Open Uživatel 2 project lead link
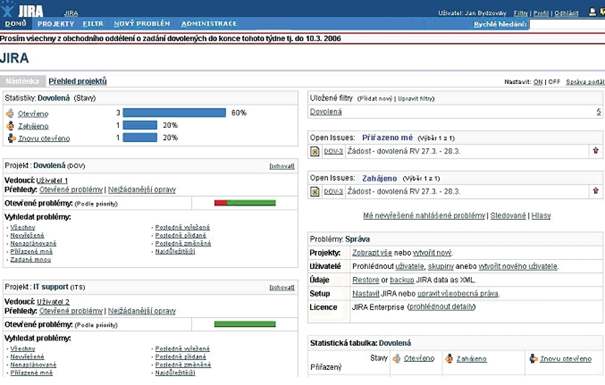Image resolution: width=605 pixels, height=385 pixels. [x=53, y=302]
